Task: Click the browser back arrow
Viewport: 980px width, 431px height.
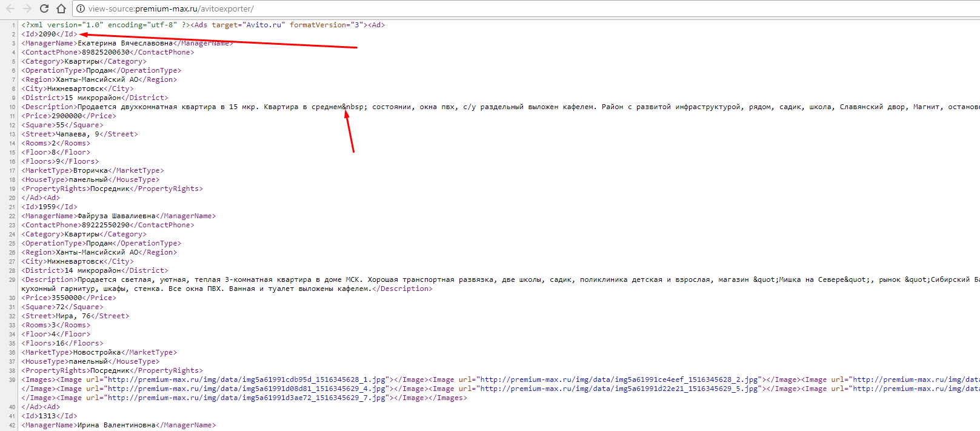Action: point(10,8)
